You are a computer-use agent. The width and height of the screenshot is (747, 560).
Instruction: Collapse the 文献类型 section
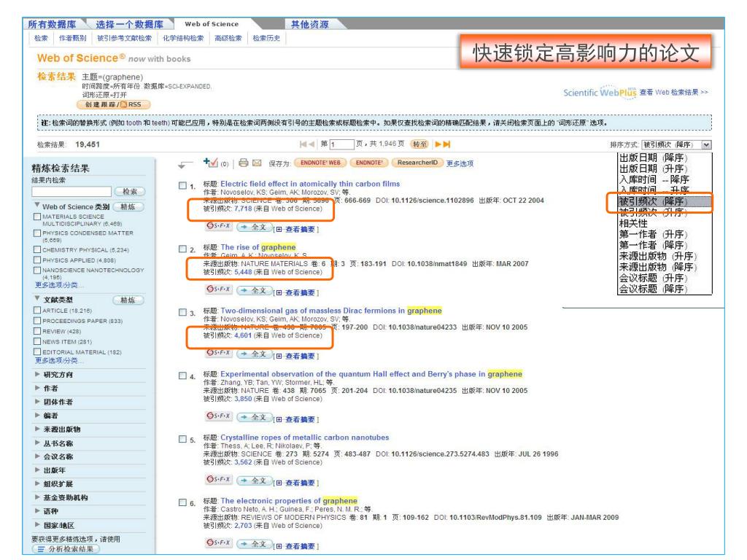pos(37,298)
